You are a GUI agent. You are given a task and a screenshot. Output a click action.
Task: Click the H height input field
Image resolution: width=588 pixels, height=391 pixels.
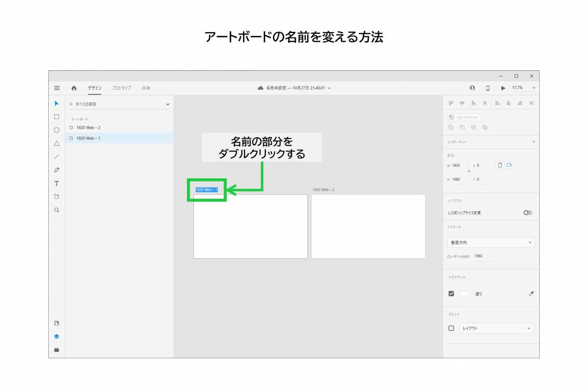tap(459, 180)
